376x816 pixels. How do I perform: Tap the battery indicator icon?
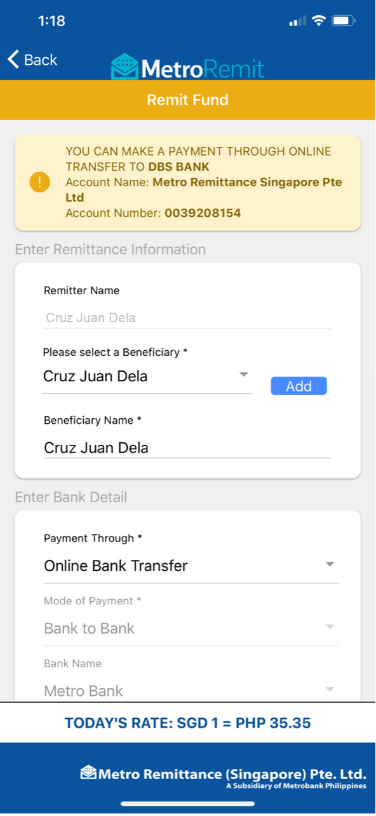pos(344,21)
